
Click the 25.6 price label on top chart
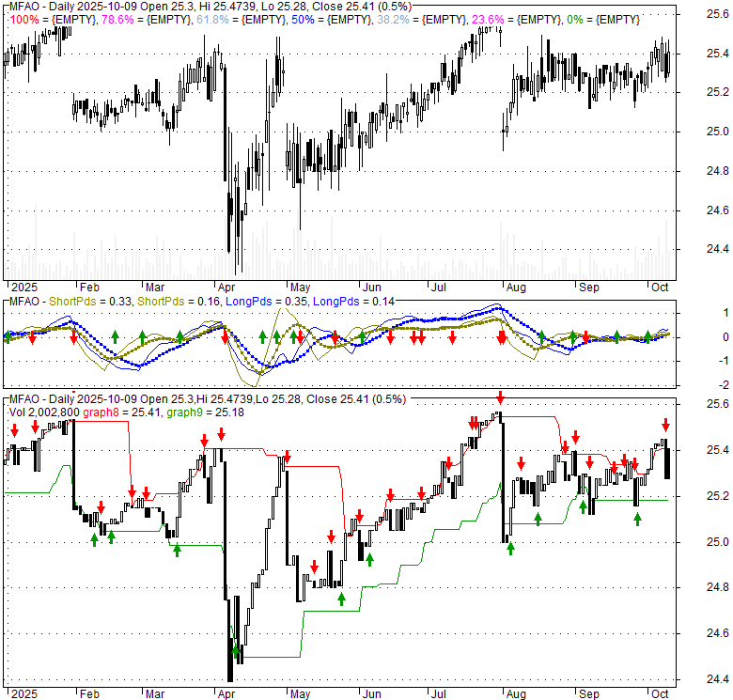(717, 14)
